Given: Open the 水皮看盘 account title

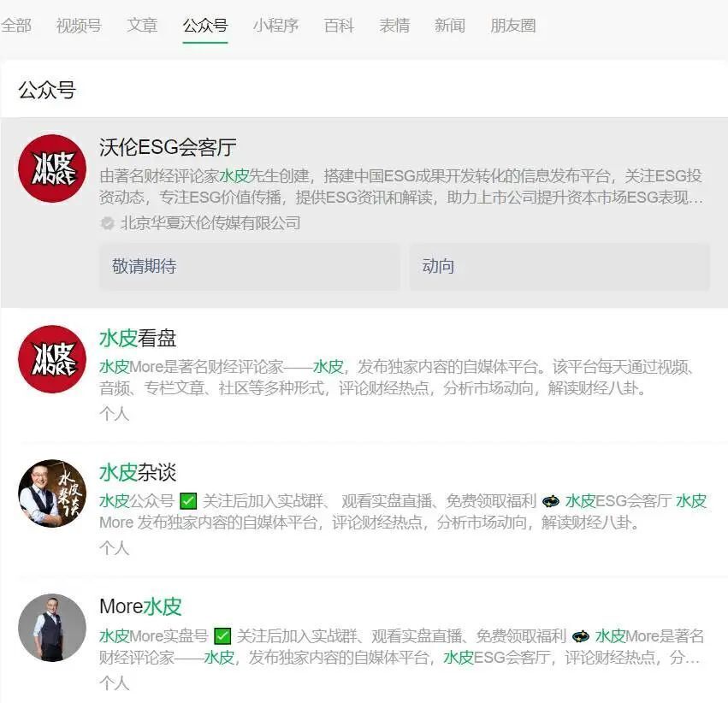Looking at the screenshot, I should coord(138,338).
